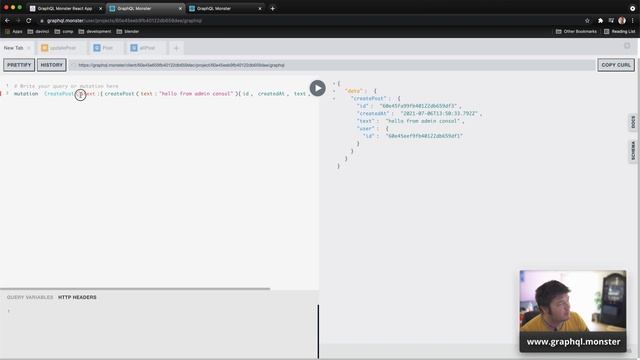Collapse the root brace of the response
The width and height of the screenshot is (640, 360).
pos(333,84)
